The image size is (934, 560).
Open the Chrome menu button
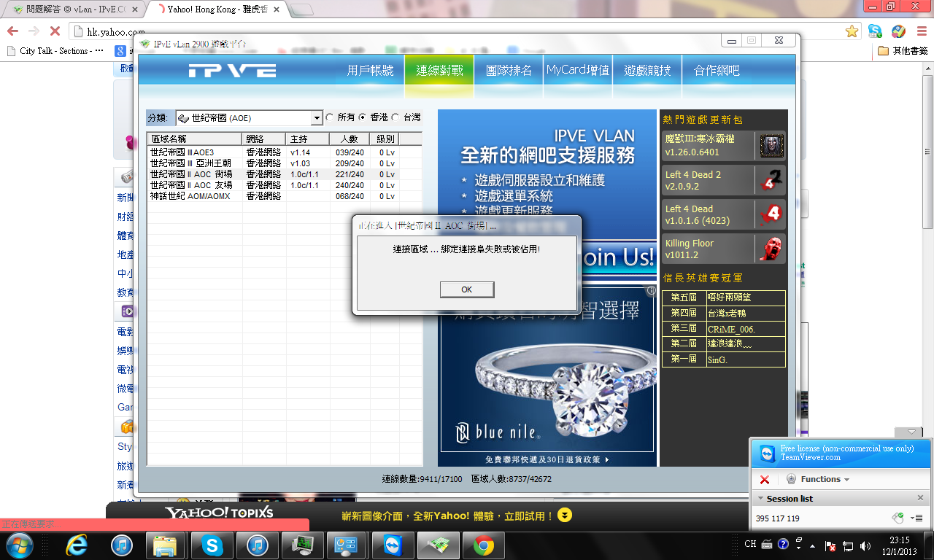(921, 31)
